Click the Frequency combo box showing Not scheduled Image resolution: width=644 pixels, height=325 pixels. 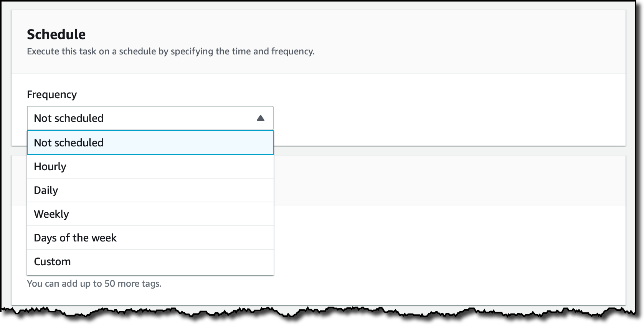pos(150,118)
